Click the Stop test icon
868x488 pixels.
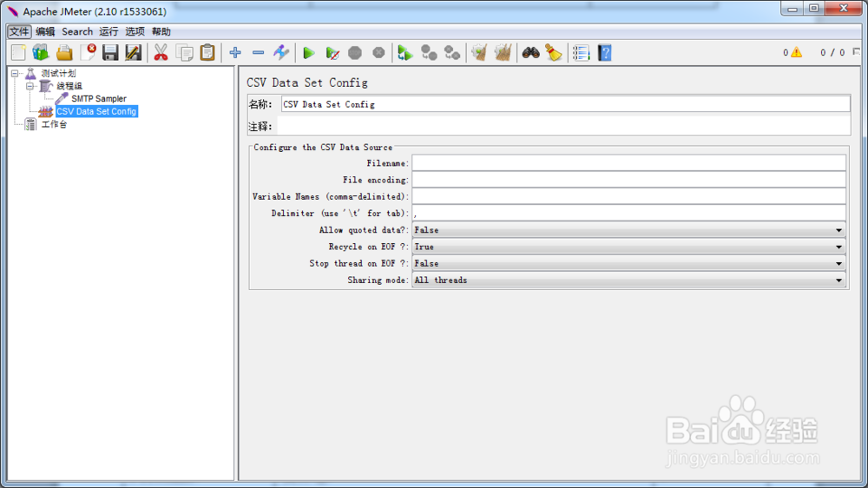(x=355, y=53)
